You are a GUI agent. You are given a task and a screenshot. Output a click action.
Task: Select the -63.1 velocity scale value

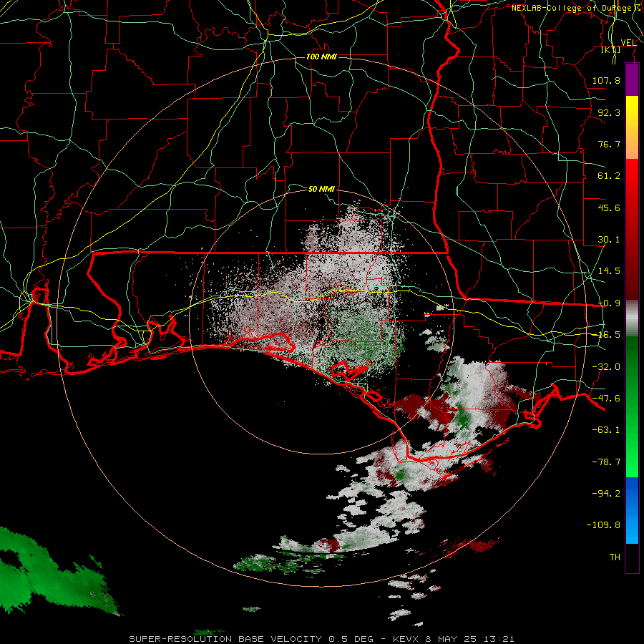click(x=606, y=430)
